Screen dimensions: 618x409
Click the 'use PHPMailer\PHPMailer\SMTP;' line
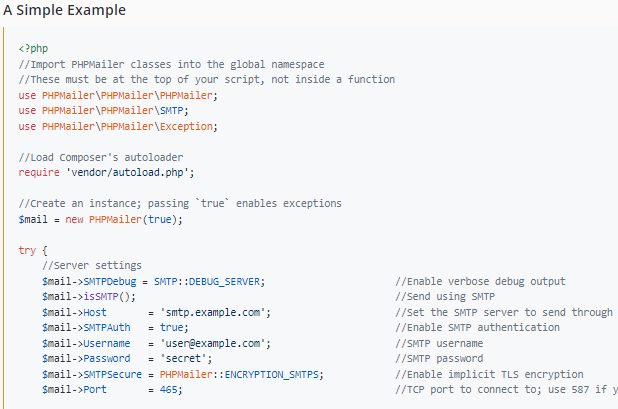(x=103, y=111)
